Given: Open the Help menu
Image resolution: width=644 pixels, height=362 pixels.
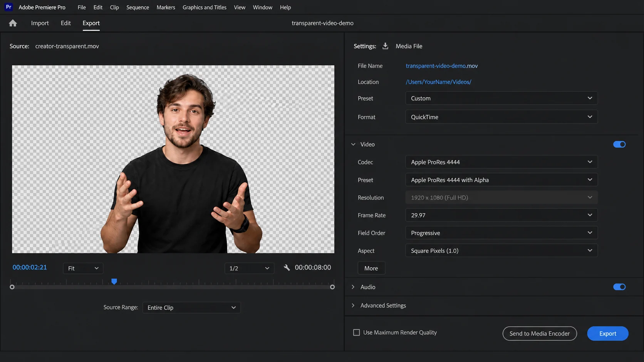Looking at the screenshot, I should tap(285, 7).
